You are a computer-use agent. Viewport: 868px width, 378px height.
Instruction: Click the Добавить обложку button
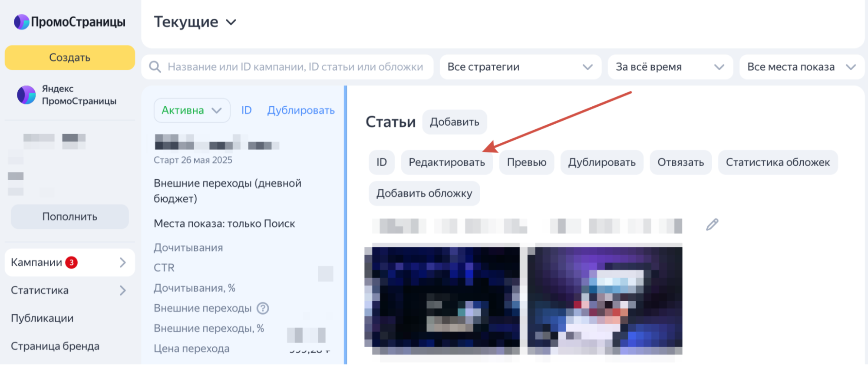pyautogui.click(x=424, y=193)
